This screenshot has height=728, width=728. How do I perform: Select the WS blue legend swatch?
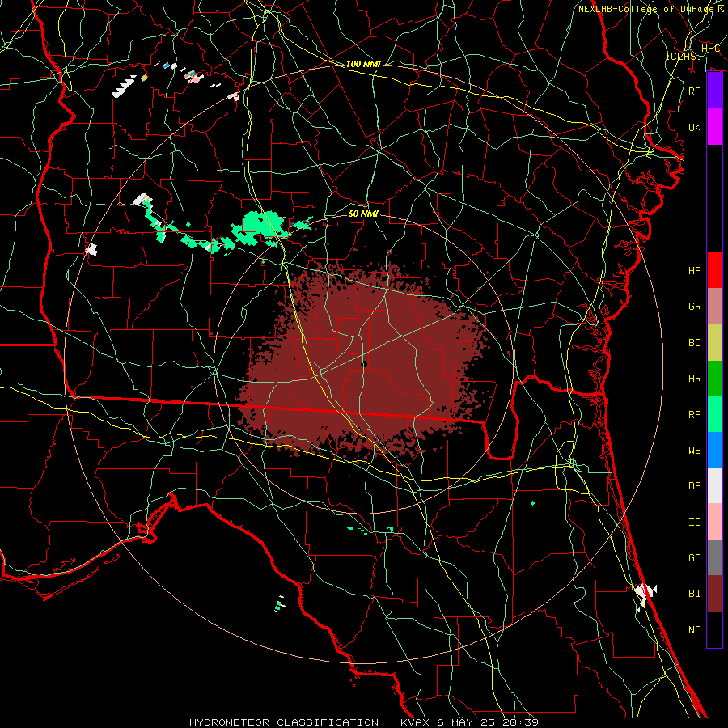(714, 450)
